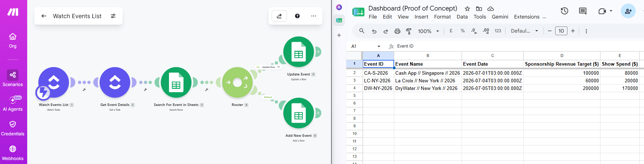Select the Router module
The image size is (644, 164).
[x=238, y=82]
